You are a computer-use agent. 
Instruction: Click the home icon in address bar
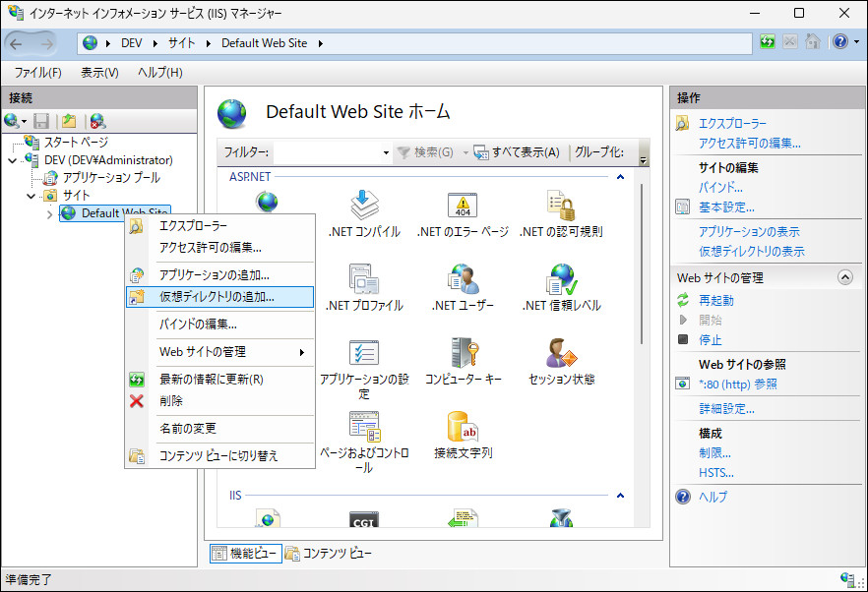812,42
